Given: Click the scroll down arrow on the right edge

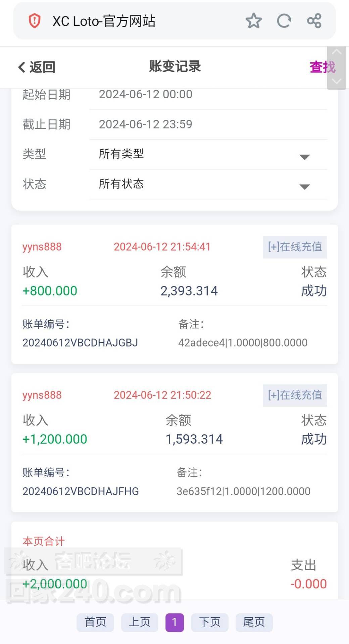Looking at the screenshot, I should coord(337,81).
